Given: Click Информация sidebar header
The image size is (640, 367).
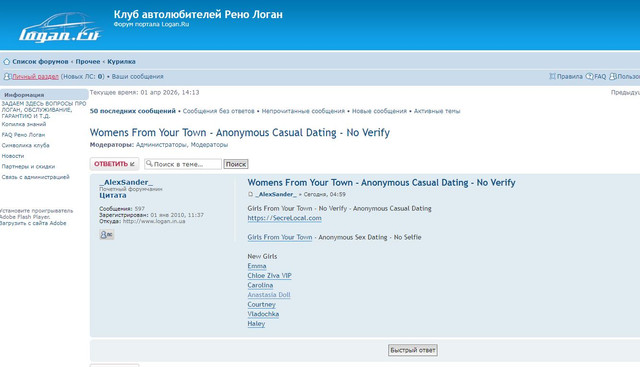Looking at the screenshot, I should point(44,95).
